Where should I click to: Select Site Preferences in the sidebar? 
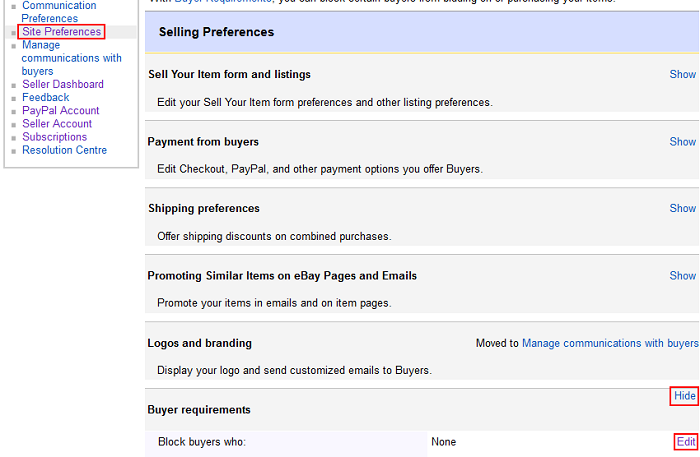[62, 32]
